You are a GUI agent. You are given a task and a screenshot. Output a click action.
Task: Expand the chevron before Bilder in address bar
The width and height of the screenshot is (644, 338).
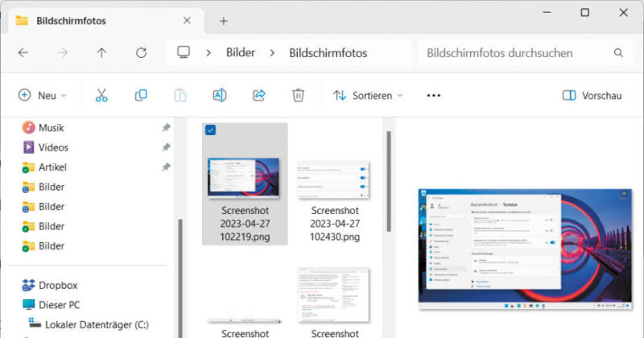coord(208,53)
